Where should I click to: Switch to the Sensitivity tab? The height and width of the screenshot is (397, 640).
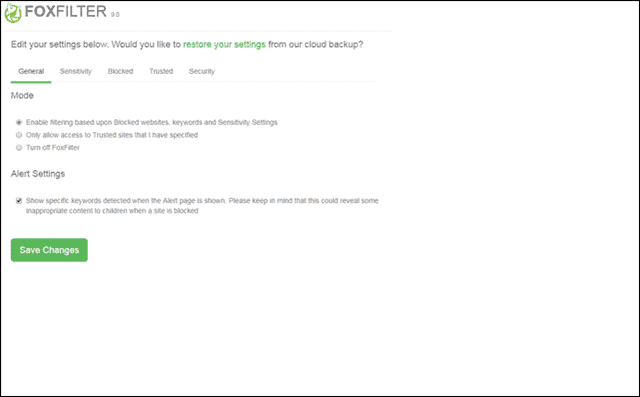[x=76, y=71]
